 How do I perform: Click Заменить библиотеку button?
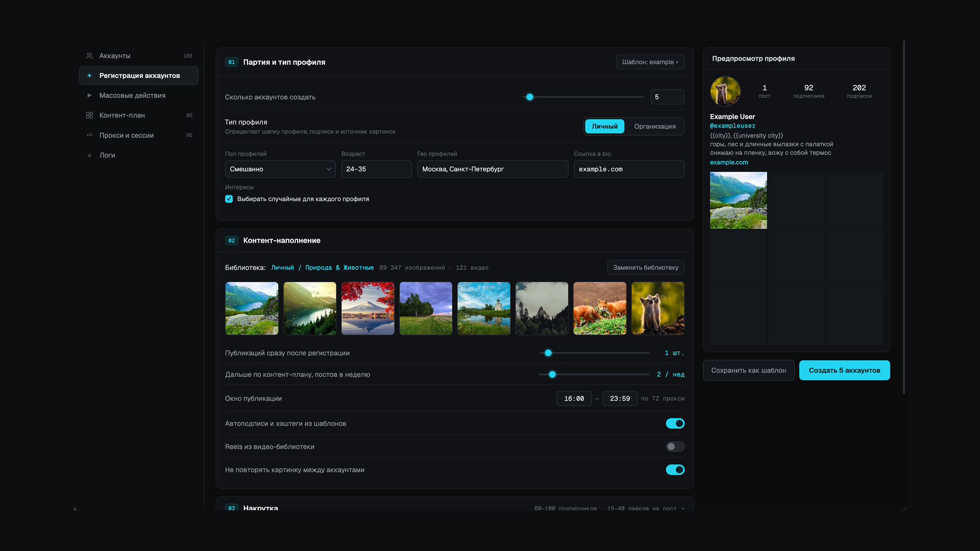(646, 267)
